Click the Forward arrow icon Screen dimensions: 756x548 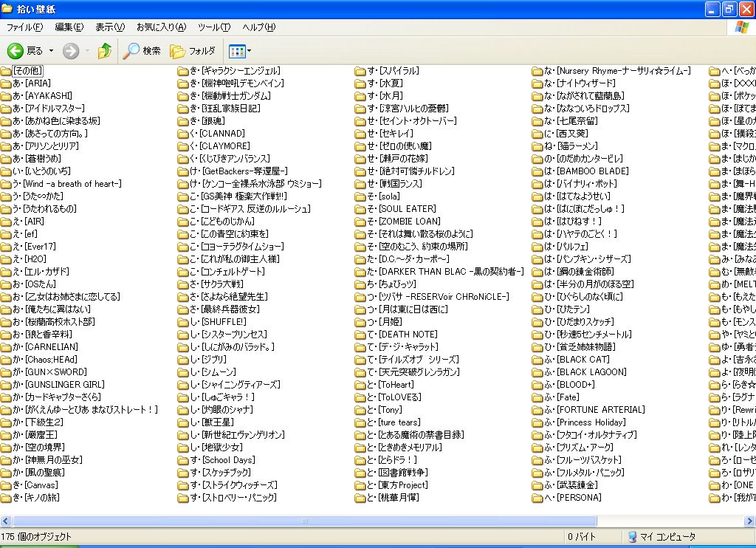(x=71, y=51)
